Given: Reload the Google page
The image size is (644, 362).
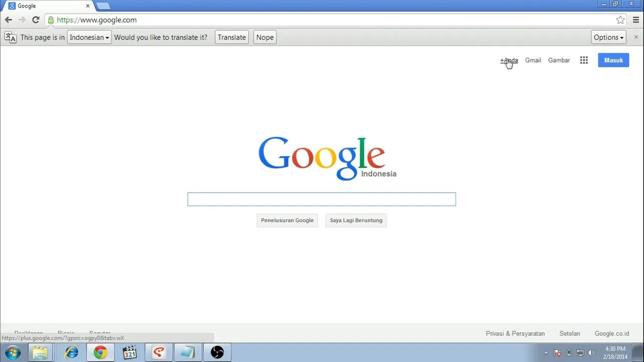Looking at the screenshot, I should 36,20.
